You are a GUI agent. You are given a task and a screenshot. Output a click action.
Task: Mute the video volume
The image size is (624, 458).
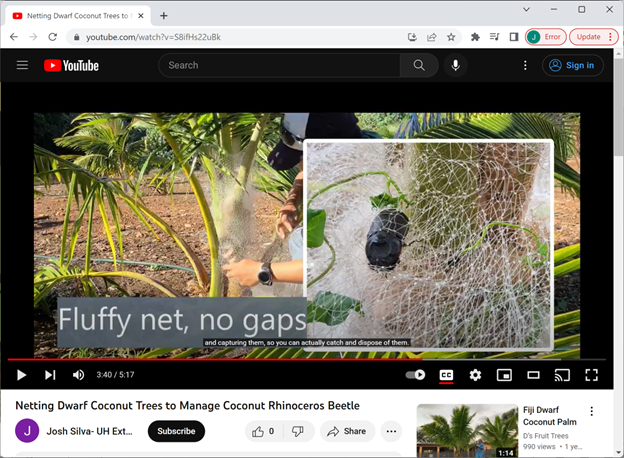pos(78,375)
